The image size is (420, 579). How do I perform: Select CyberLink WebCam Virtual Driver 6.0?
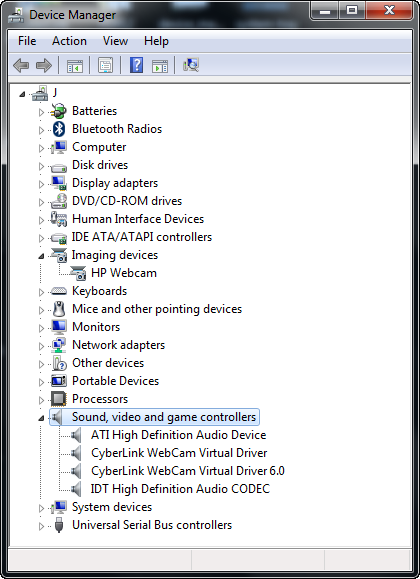click(x=188, y=471)
